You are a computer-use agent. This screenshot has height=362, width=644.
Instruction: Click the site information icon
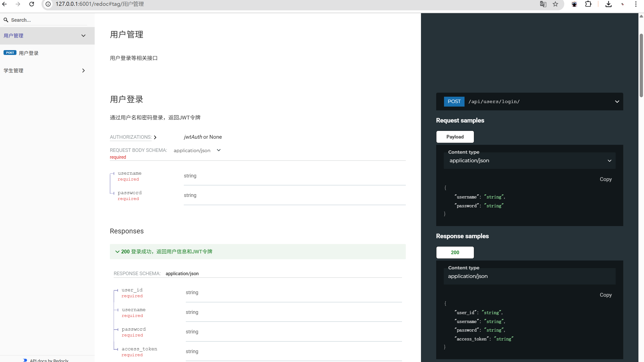pyautogui.click(x=48, y=4)
